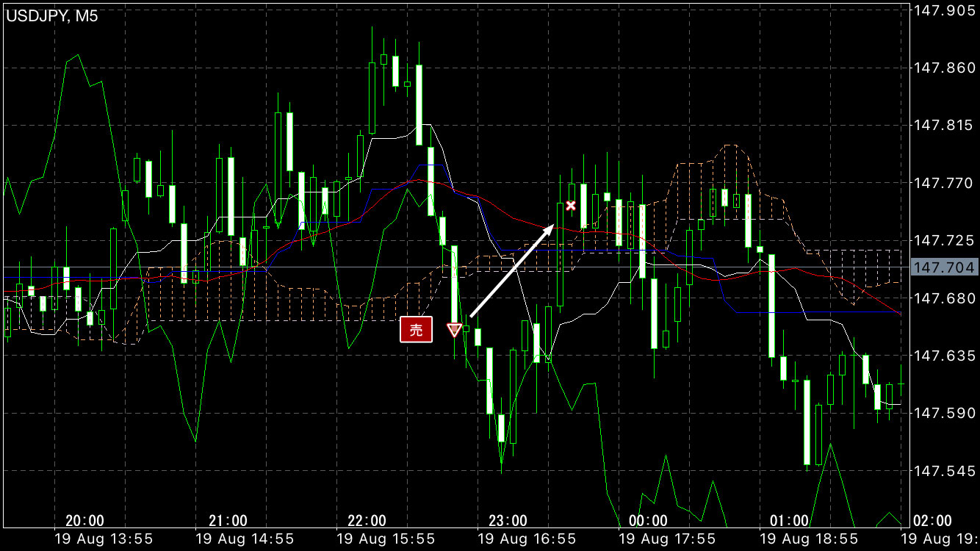This screenshot has height=551, width=980.
Task: Click price scale label 147.545
Action: 943,470
